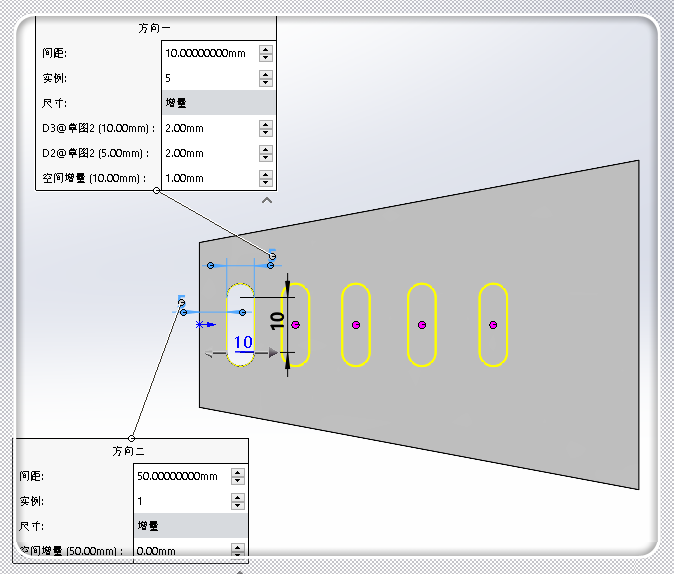Decrease 空间增量 (10.00mm) value with down arrow
Screen dimensions: 674x574
pyautogui.click(x=266, y=182)
